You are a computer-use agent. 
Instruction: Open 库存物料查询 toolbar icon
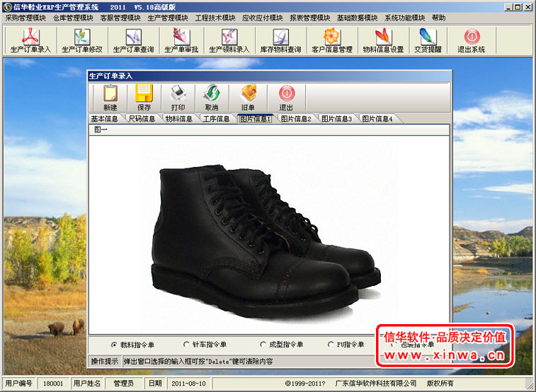point(280,40)
